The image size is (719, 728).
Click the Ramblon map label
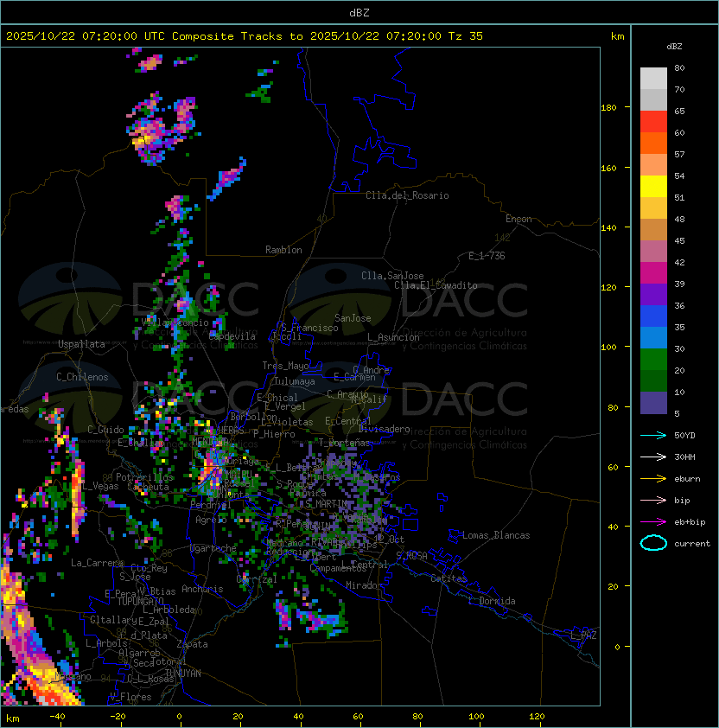coord(283,250)
